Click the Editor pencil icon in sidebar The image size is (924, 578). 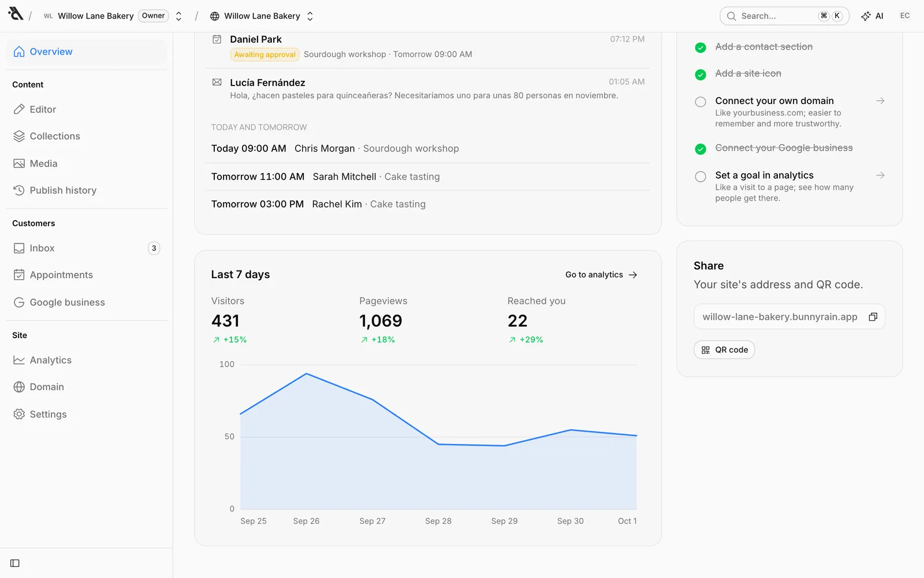(x=19, y=109)
